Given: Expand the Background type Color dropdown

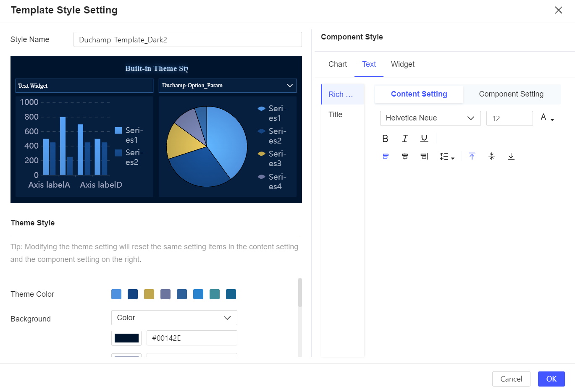Looking at the screenshot, I should [x=174, y=318].
